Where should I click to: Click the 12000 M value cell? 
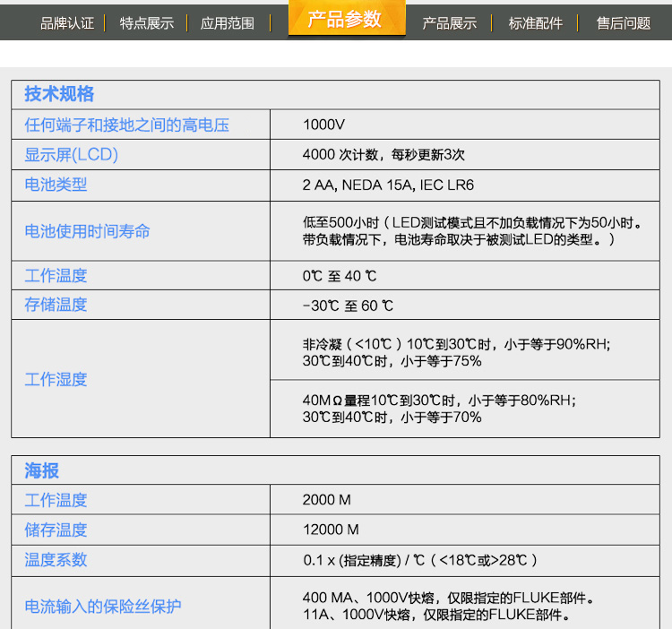[x=331, y=530]
